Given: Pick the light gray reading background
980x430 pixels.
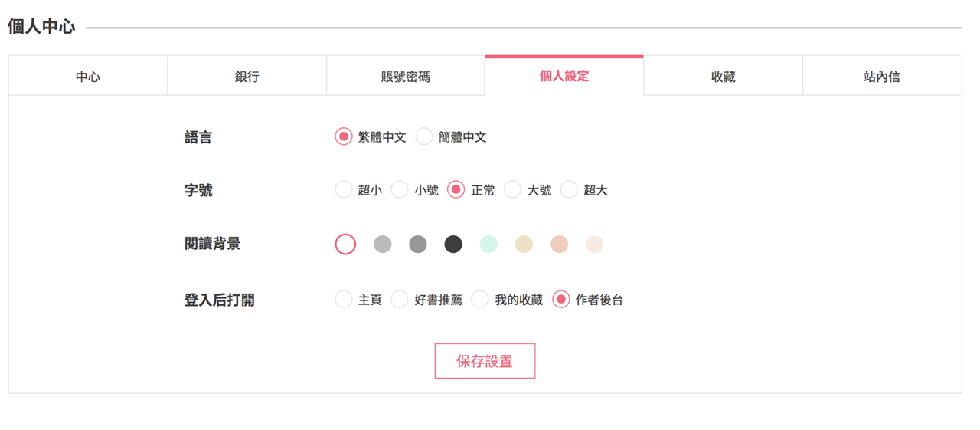Looking at the screenshot, I should point(382,245).
